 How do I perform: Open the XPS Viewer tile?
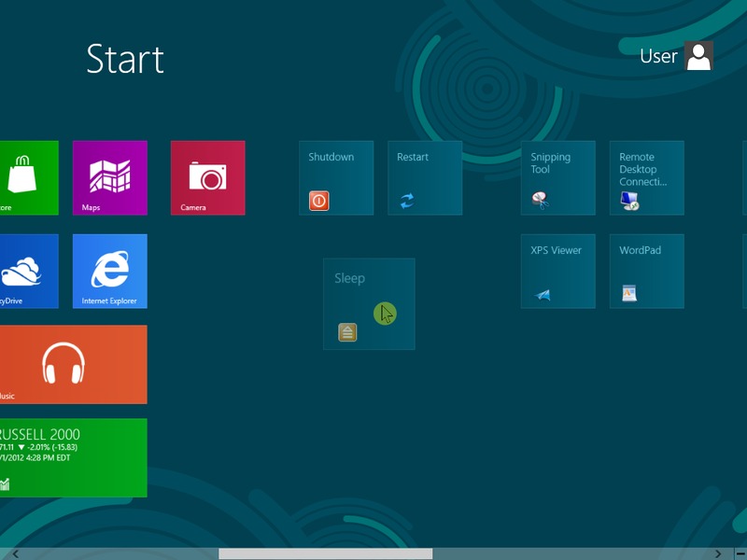(557, 271)
